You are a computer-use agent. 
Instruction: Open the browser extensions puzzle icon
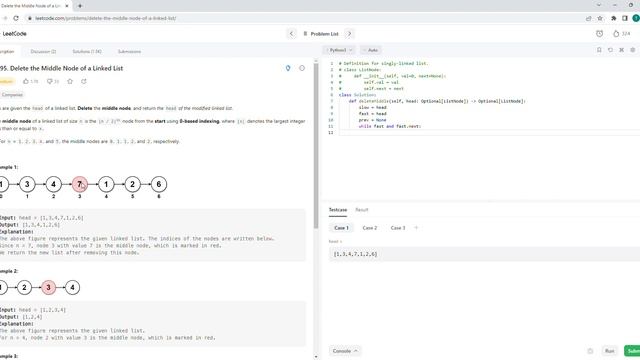click(x=613, y=18)
